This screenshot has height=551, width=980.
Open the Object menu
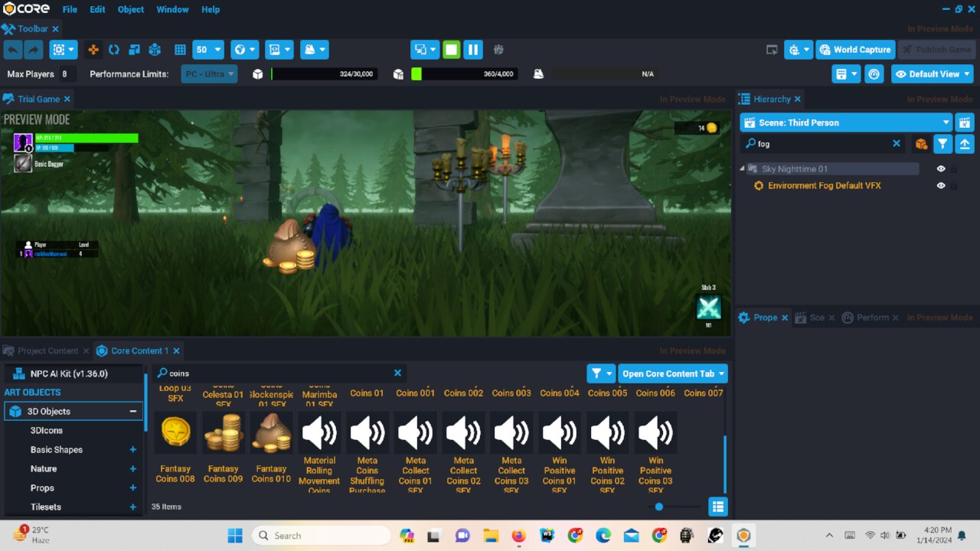[x=131, y=9]
